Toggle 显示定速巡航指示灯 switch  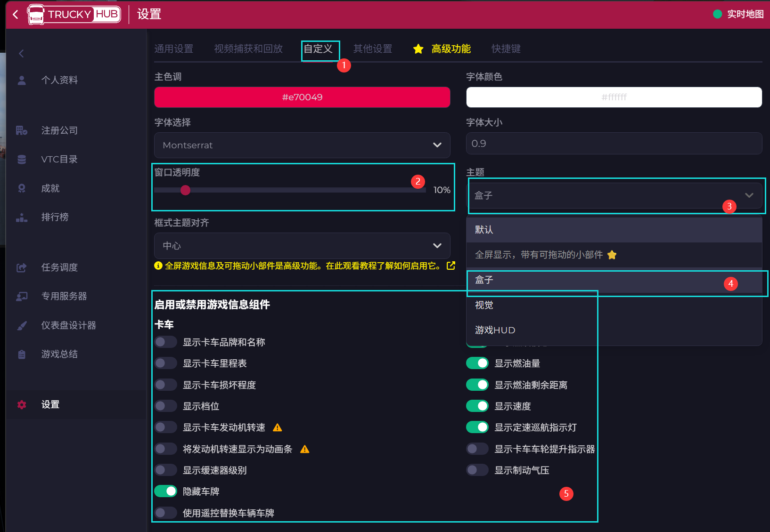[x=477, y=427]
